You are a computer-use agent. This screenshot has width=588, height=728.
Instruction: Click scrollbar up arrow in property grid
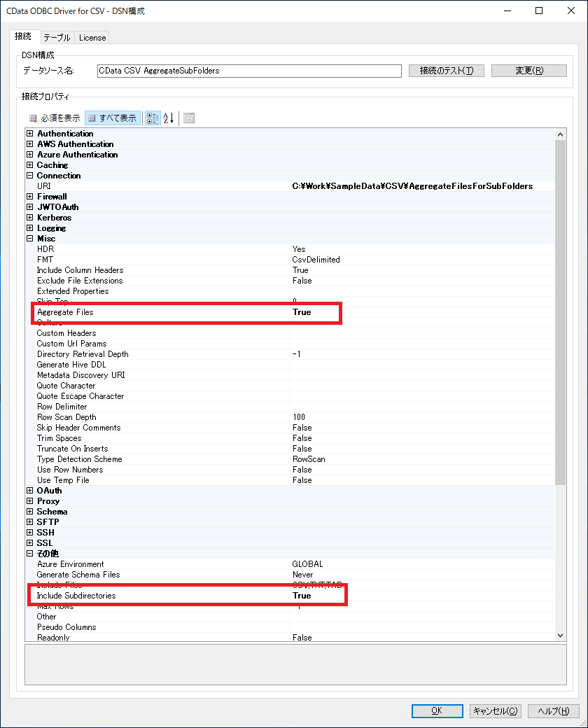(560, 134)
